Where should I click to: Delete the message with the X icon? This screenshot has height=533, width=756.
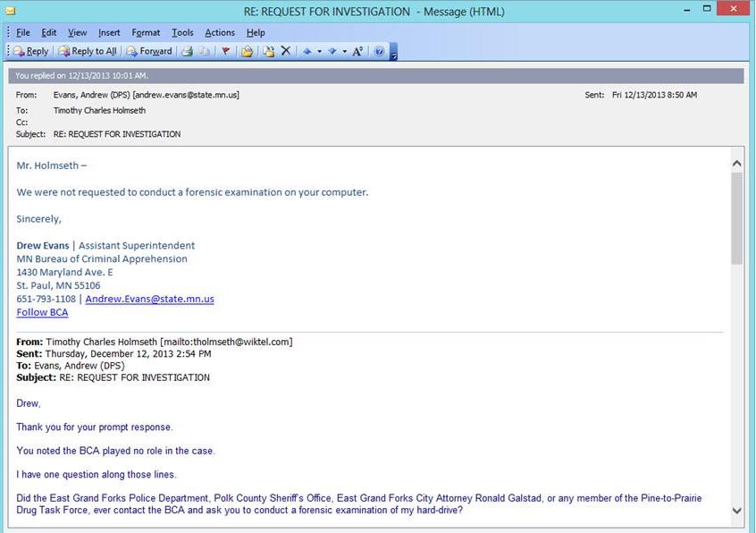(286, 51)
